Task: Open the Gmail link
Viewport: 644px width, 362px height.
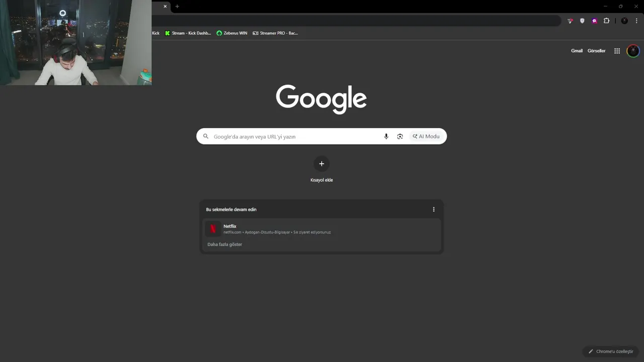Action: pyautogui.click(x=577, y=51)
